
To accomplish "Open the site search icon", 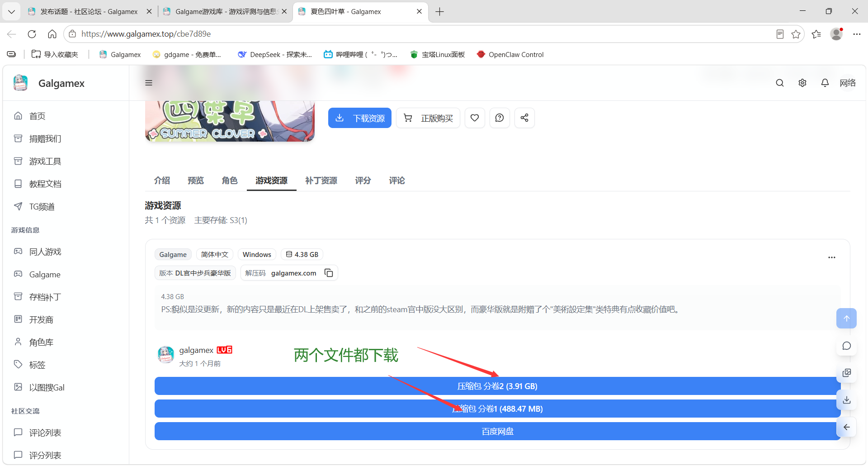I will click(780, 83).
